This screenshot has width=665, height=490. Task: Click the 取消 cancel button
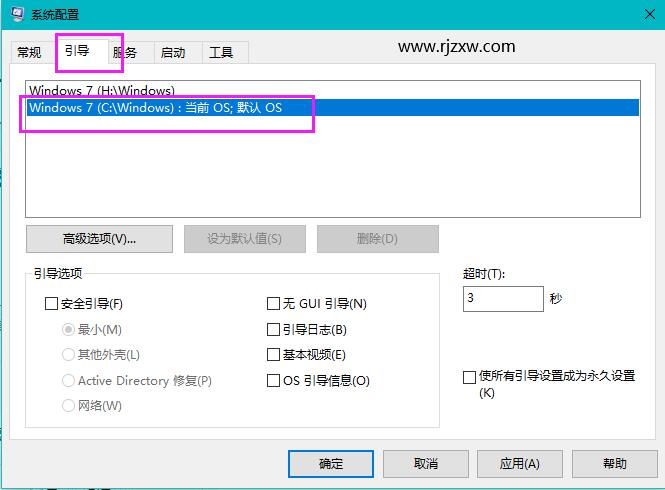tap(426, 464)
